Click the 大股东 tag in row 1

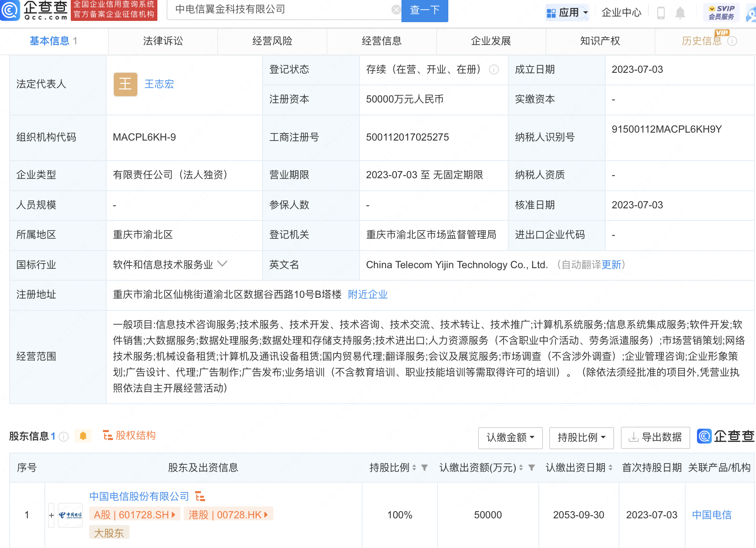point(109,533)
